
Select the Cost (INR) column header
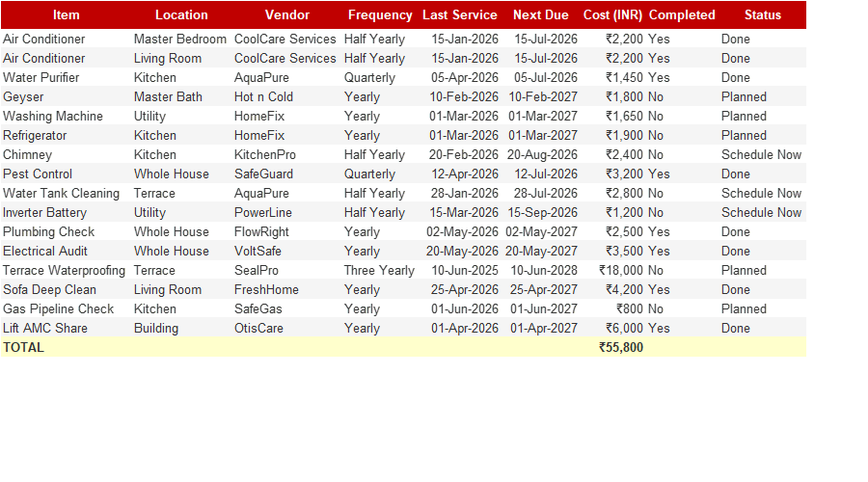(612, 14)
